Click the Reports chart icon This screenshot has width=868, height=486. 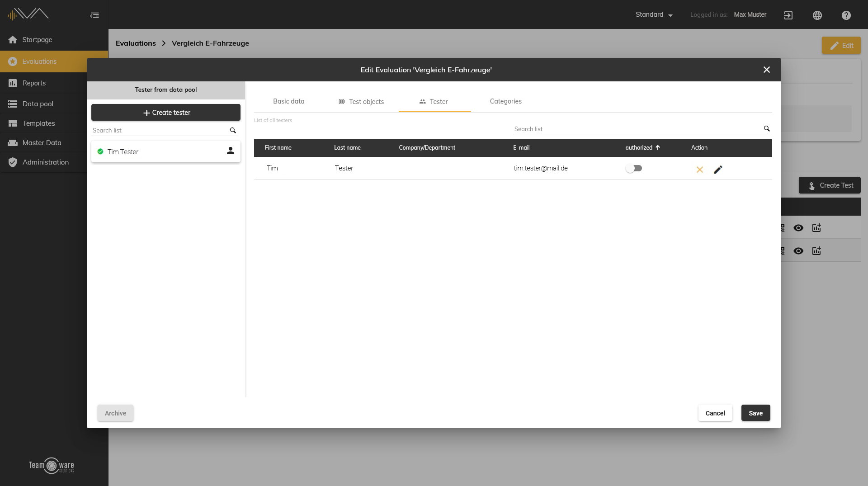pos(13,83)
